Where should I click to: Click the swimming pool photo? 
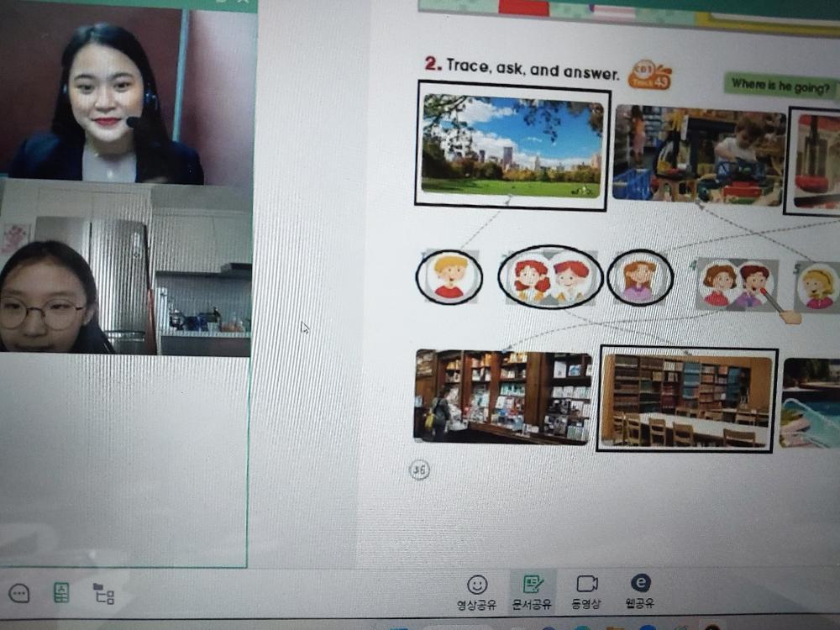(810, 403)
